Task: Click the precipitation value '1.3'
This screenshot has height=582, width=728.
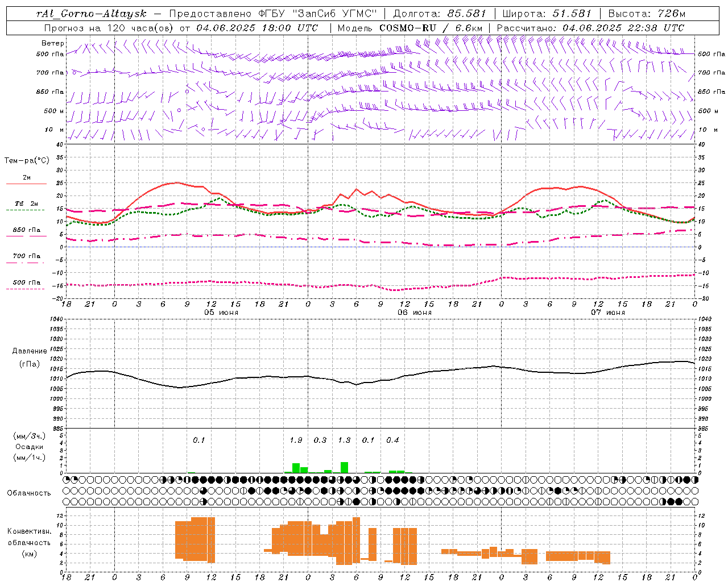Action: 344,440
